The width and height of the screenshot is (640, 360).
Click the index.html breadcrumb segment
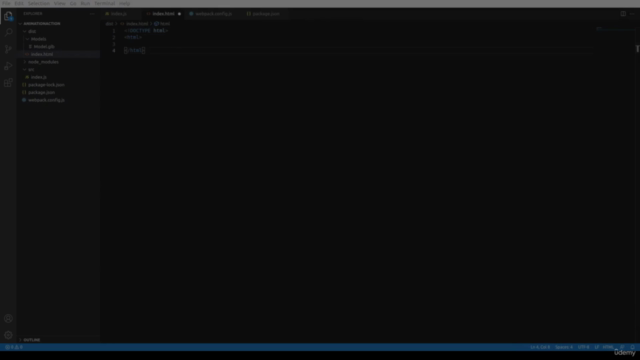click(137, 24)
